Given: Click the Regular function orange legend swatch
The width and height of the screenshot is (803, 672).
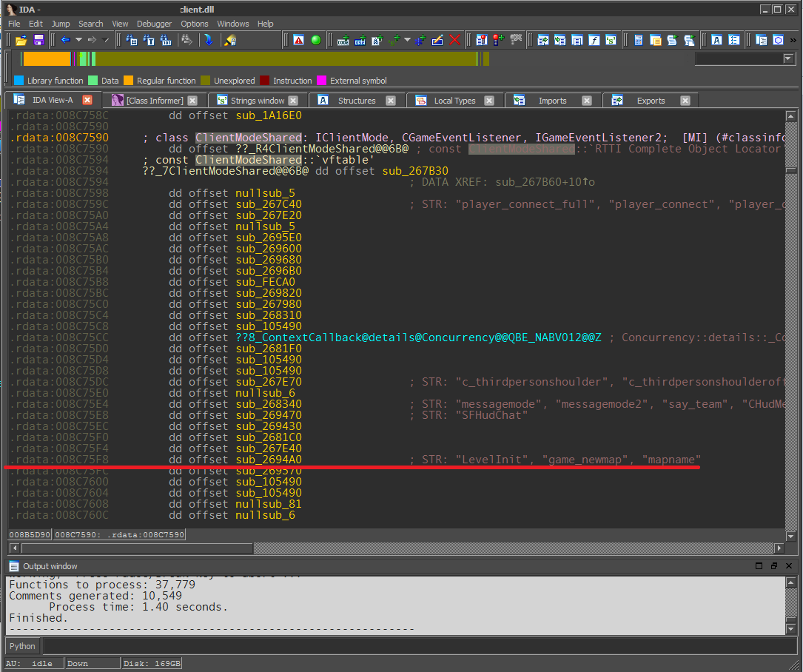Looking at the screenshot, I should point(129,81).
